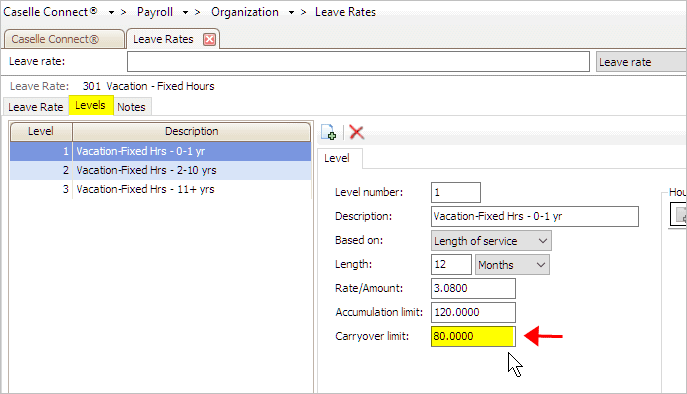687x394 pixels.
Task: Click the Caselle Connect breadcrumb text
Action: tap(50, 12)
